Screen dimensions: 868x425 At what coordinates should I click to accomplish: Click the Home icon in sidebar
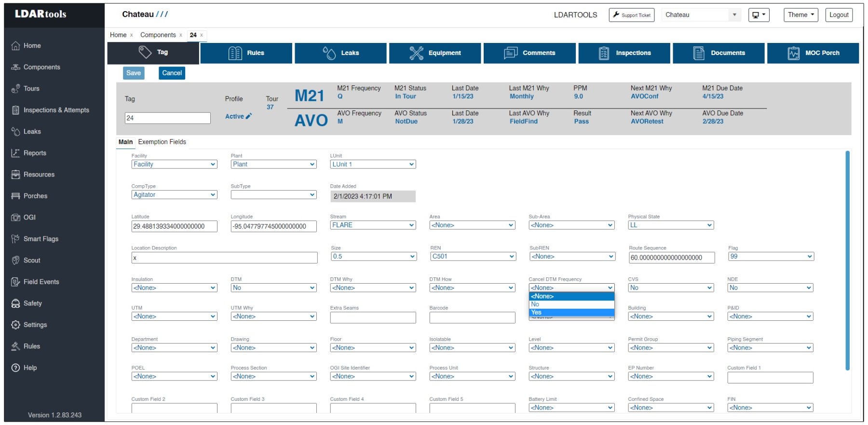(15, 46)
